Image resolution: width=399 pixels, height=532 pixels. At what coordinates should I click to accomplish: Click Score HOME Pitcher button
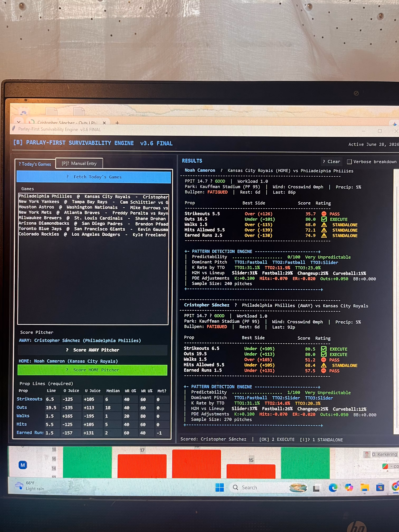coord(92,370)
